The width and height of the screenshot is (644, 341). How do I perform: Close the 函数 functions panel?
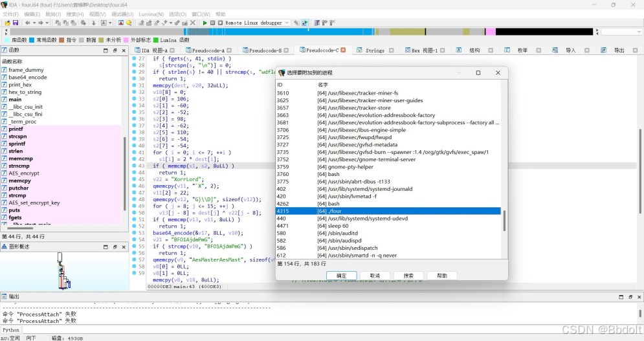click(124, 50)
